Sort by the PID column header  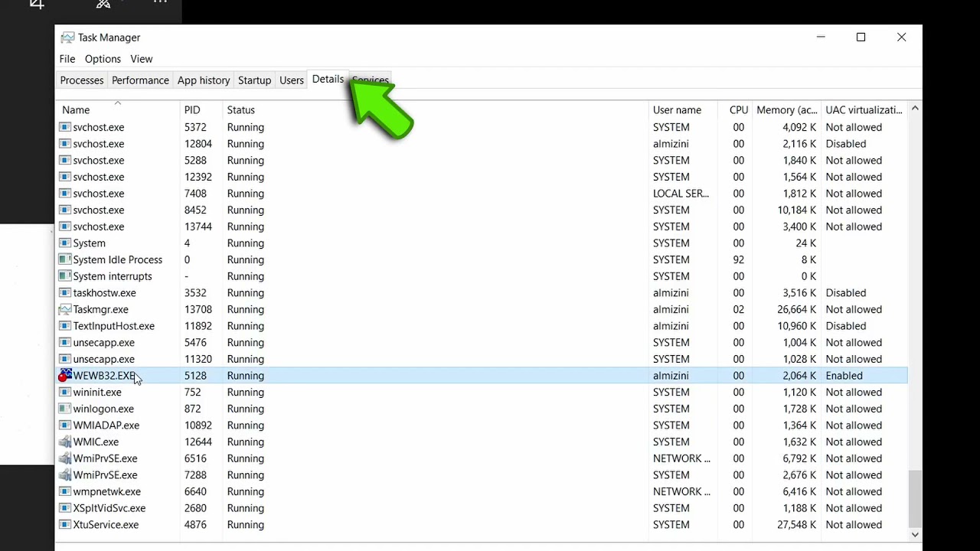[x=201, y=110]
